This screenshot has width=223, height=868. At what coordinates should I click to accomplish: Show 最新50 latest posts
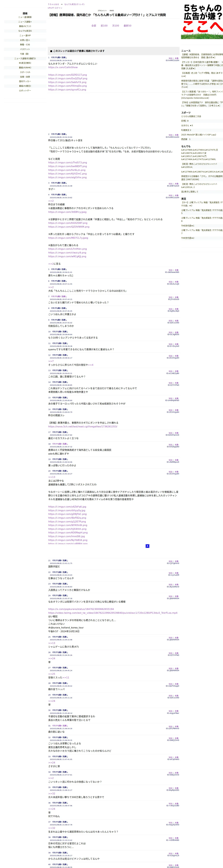point(128,26)
